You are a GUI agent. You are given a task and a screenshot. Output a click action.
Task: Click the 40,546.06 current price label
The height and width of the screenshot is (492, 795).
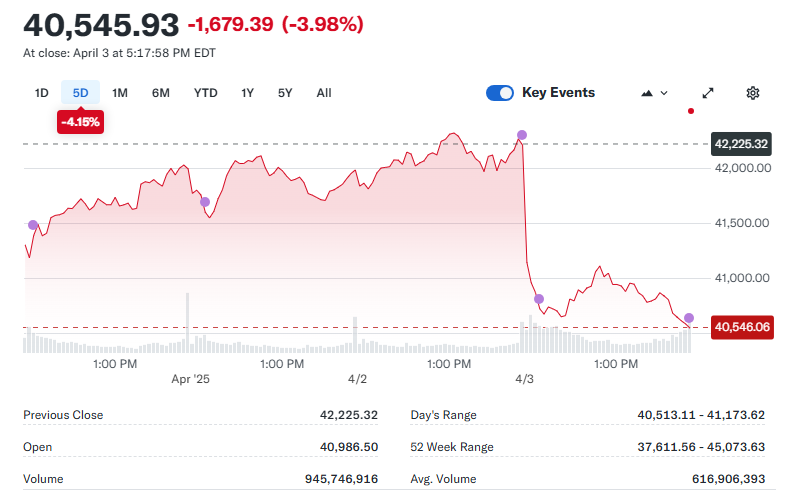click(741, 327)
